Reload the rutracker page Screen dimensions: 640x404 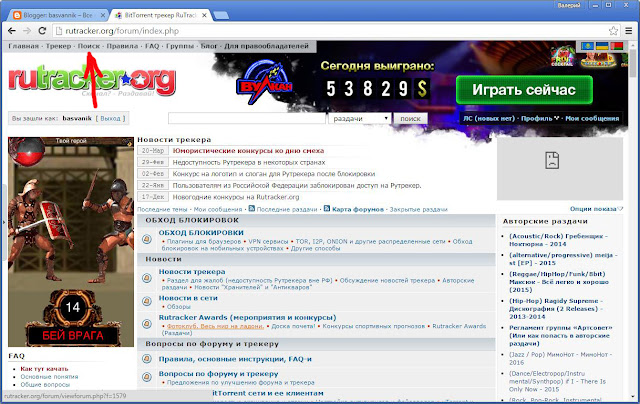point(42,31)
